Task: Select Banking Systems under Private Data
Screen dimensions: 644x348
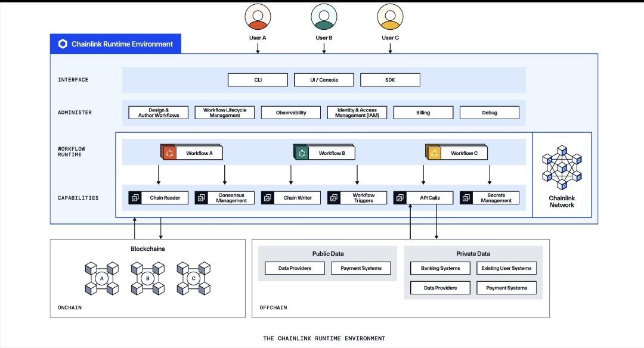Action: pyautogui.click(x=440, y=268)
